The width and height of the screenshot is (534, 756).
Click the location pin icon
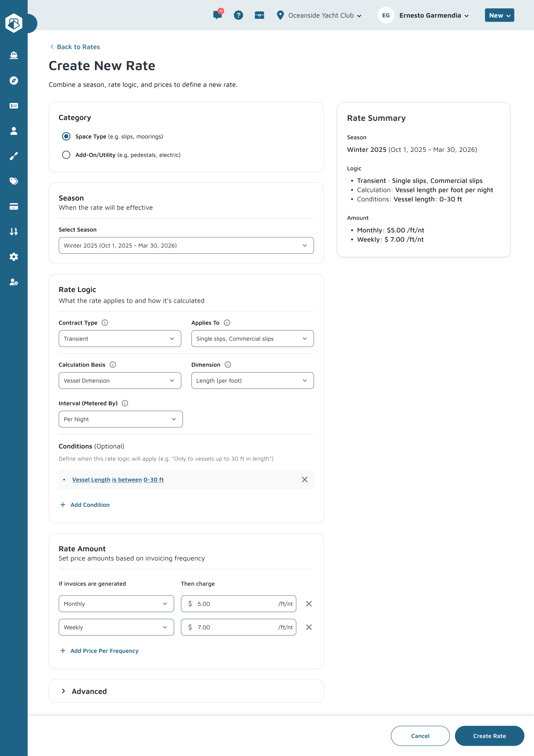(280, 15)
